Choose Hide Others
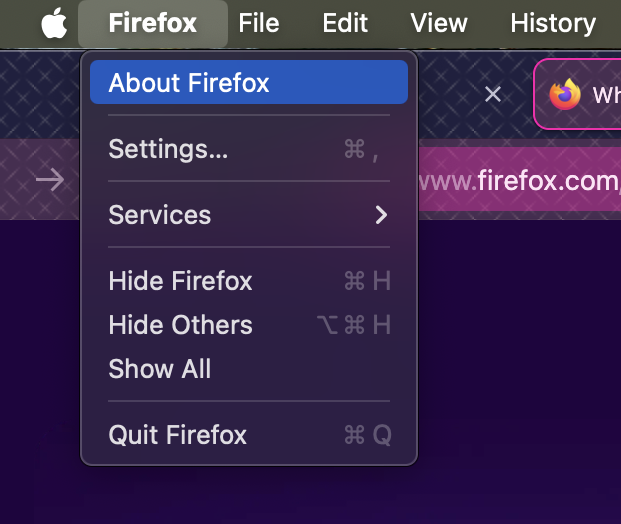The image size is (621, 524). click(249, 325)
